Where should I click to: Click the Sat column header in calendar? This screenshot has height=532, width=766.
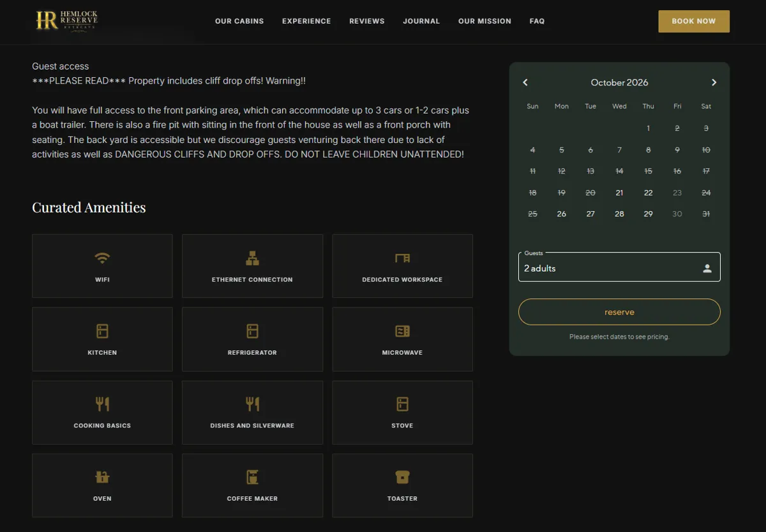point(706,107)
